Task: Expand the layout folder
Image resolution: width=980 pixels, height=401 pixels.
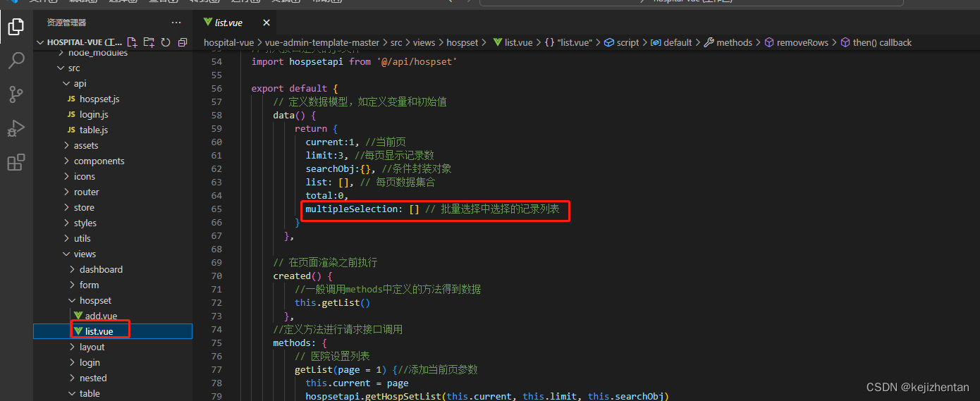Action: tap(72, 347)
